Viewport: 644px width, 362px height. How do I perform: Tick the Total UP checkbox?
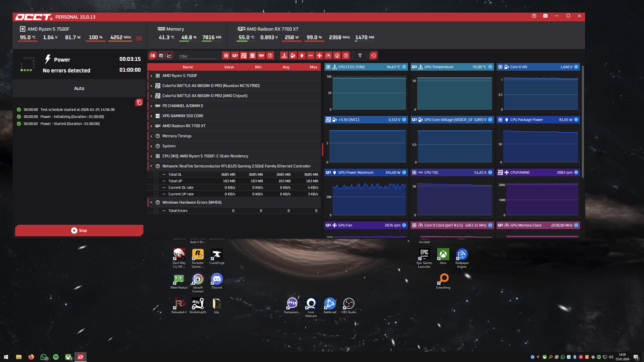(x=156, y=181)
